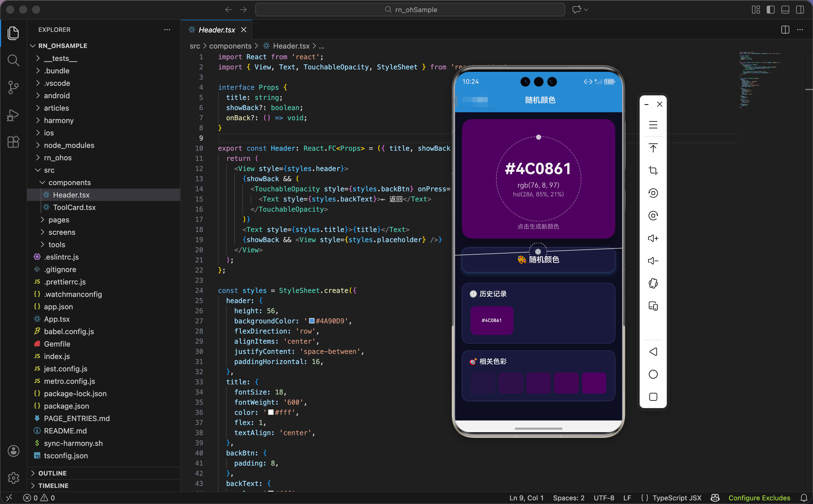Click the emulator volume up icon

click(653, 238)
